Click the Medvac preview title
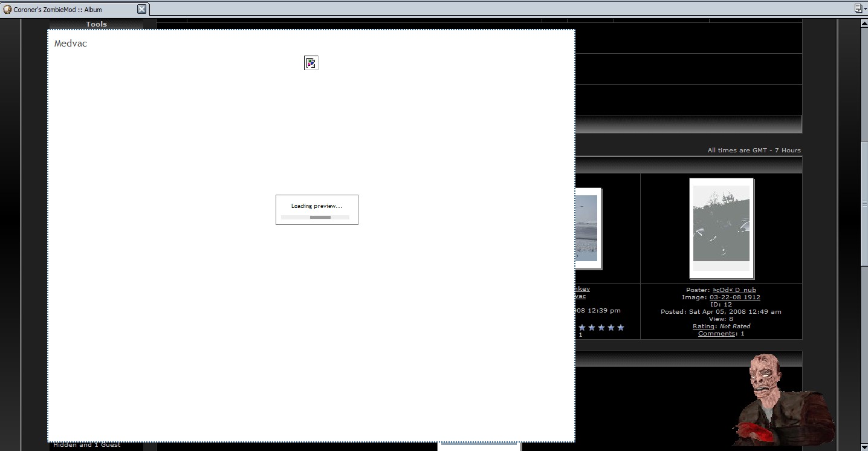868x451 pixels. 71,44
